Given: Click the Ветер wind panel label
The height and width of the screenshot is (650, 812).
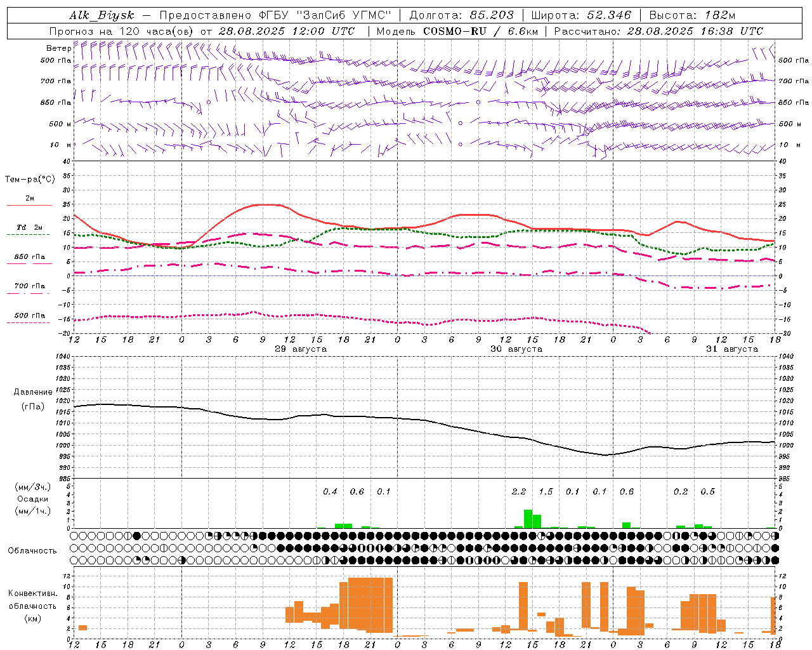Looking at the screenshot, I should point(58,48).
